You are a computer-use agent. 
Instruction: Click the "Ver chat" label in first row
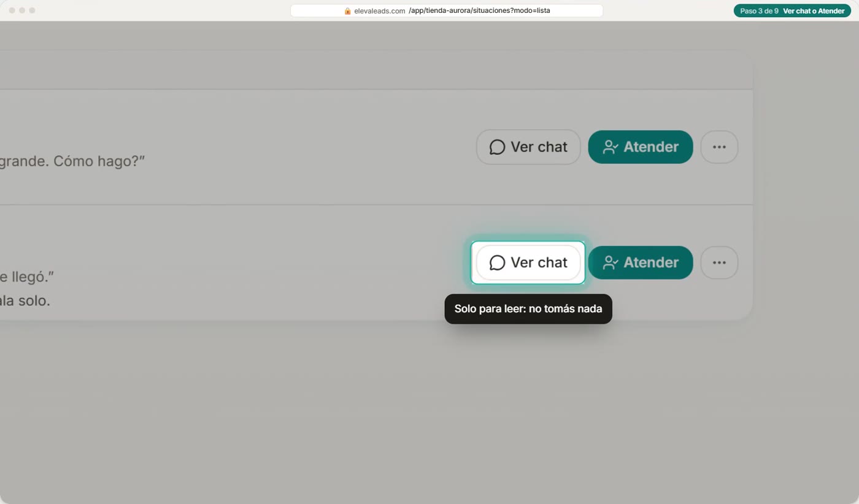539,147
